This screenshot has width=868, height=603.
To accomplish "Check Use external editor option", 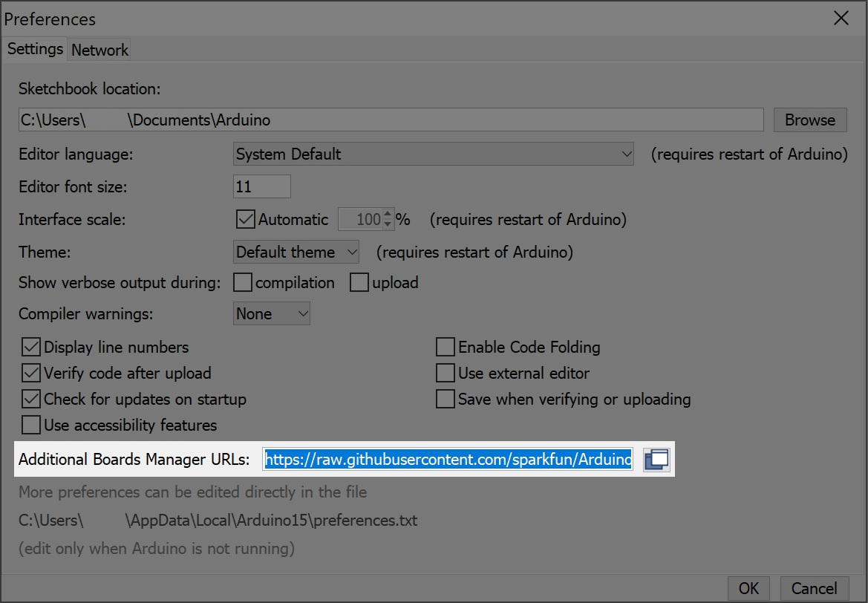I will click(x=445, y=374).
